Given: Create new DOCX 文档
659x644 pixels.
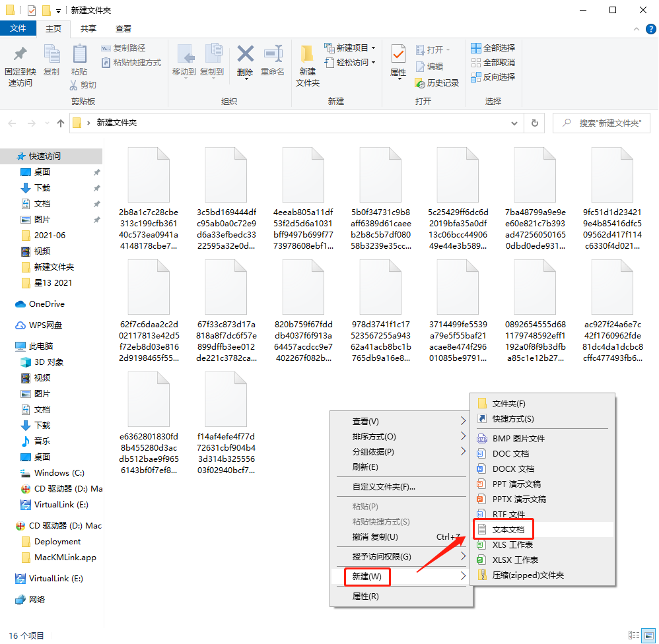Looking at the screenshot, I should coord(543,469).
